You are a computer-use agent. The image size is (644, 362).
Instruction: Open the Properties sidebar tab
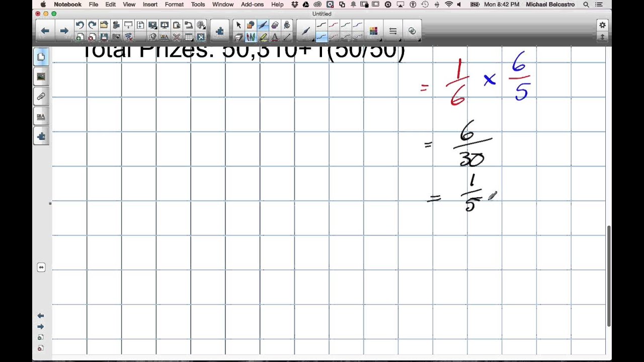41,116
